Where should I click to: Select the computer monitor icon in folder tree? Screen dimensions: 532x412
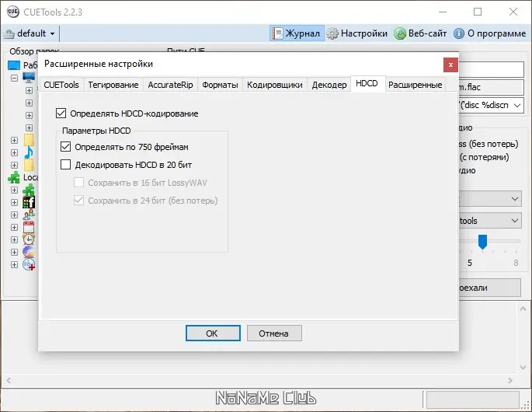point(29,78)
